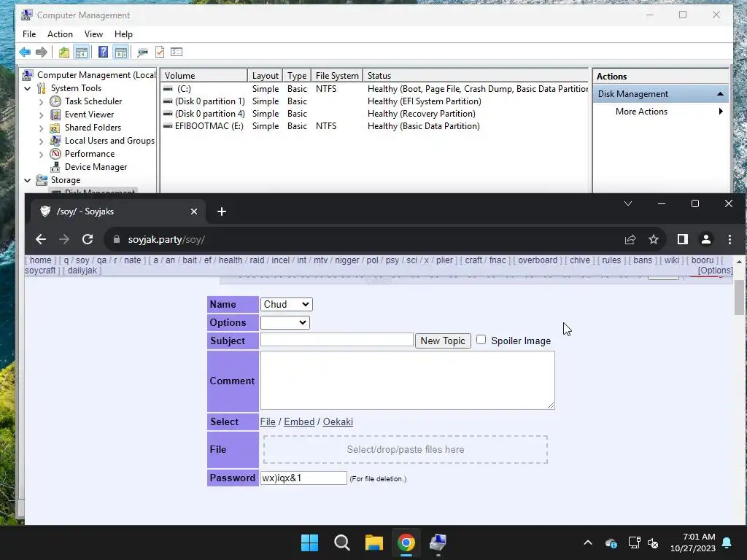Open the View menu
The image size is (747, 560).
pos(93,34)
